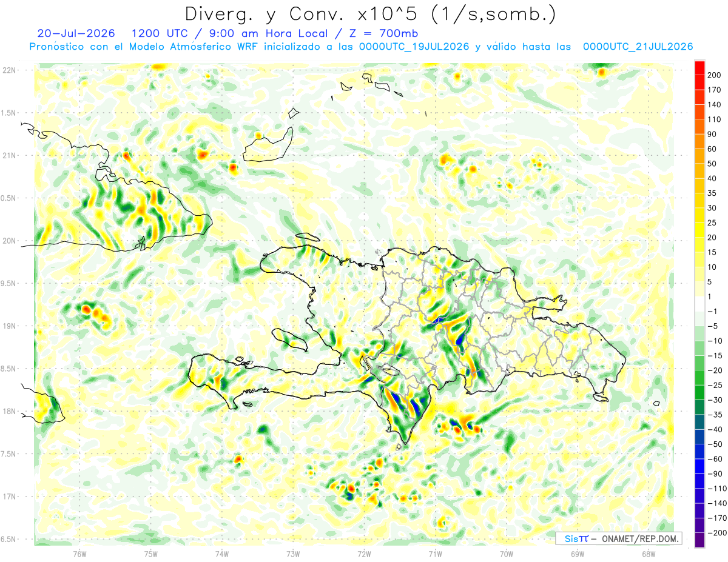
Task: Click the '71W' longitude label
Action: [435, 554]
